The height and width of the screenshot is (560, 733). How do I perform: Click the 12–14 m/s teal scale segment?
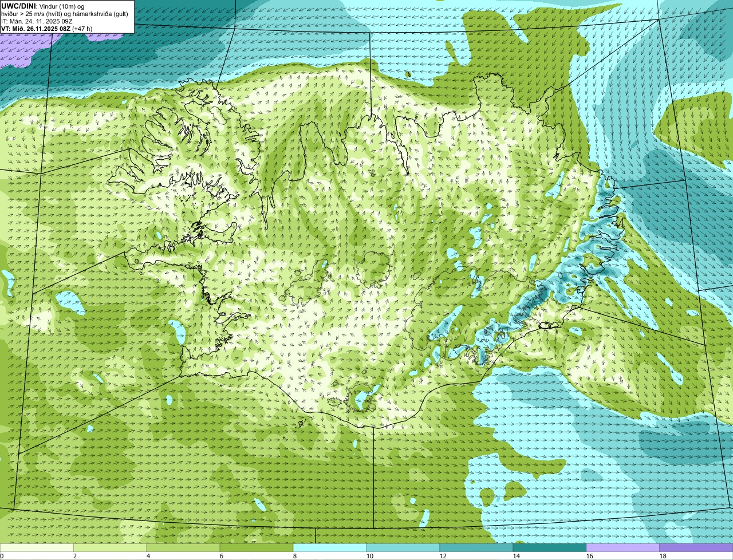point(476,547)
